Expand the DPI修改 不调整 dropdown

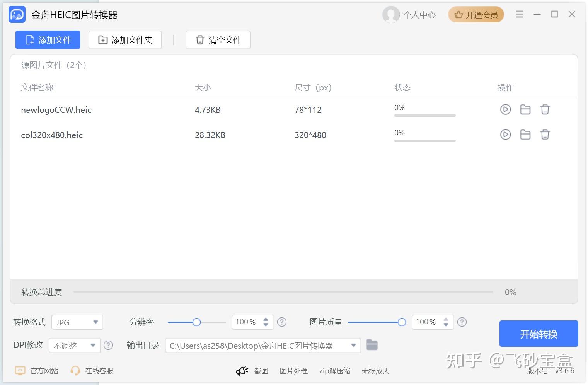coord(75,345)
